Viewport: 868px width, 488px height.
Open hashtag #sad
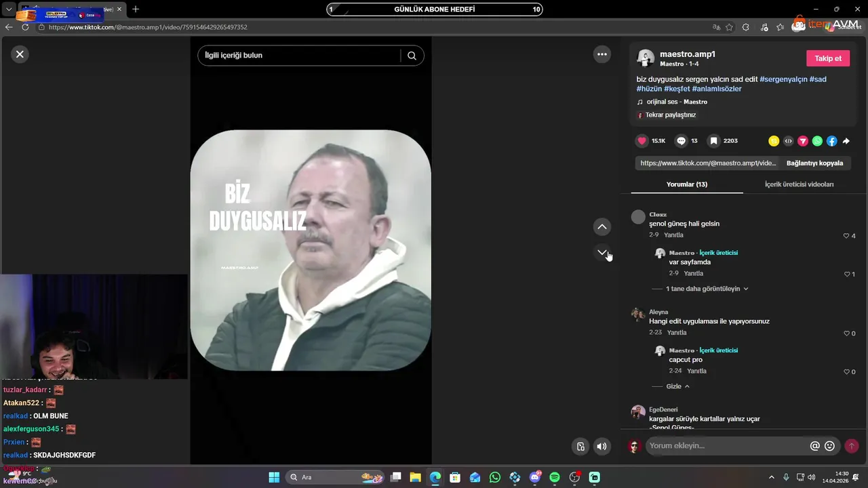[818, 79]
